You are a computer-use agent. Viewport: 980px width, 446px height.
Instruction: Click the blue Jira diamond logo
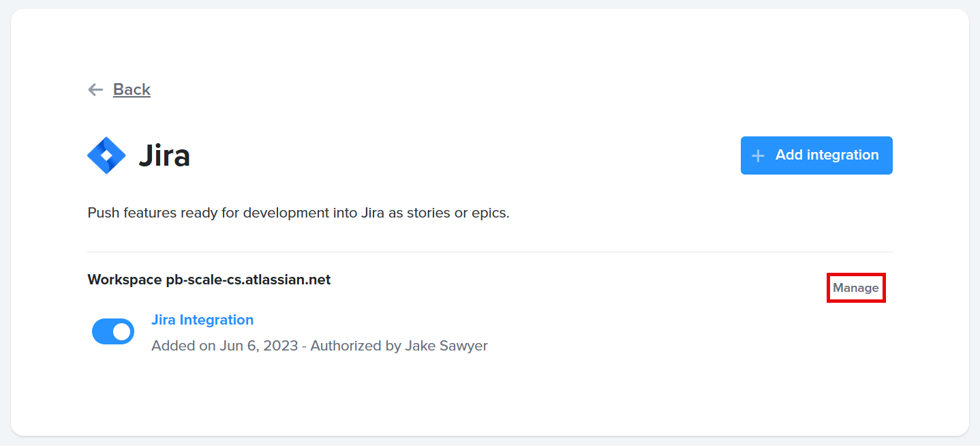[x=106, y=155]
